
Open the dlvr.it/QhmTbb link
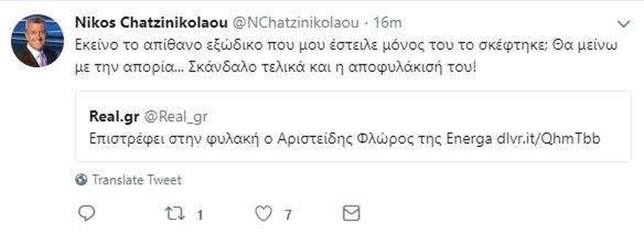[x=548, y=139]
